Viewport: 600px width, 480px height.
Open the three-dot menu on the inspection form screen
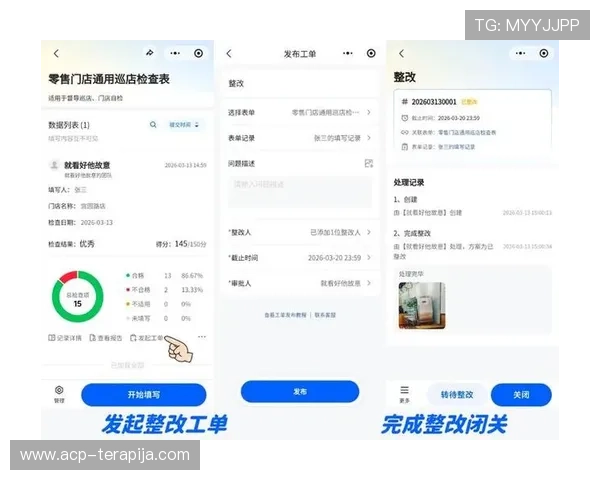pyautogui.click(x=175, y=53)
